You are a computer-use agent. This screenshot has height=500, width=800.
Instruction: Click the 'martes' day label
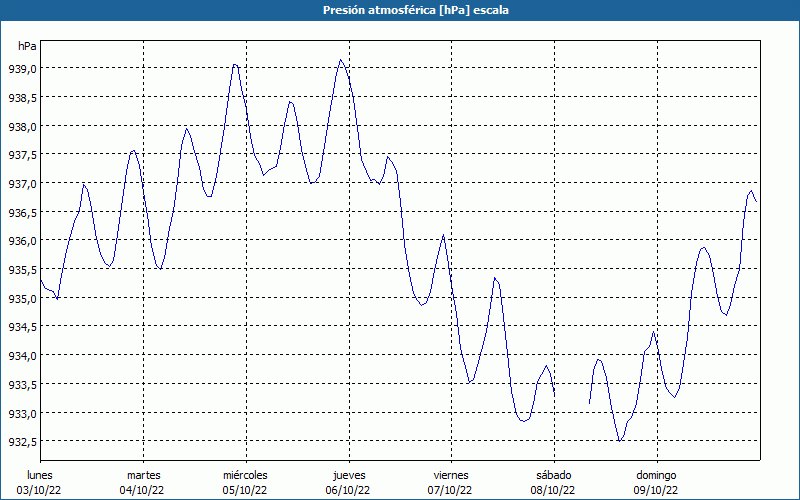click(x=144, y=475)
